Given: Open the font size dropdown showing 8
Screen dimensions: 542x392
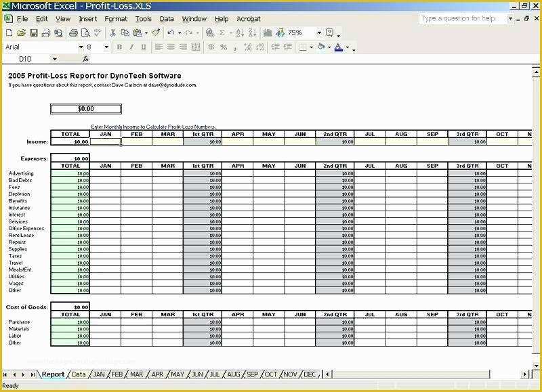Looking at the screenshot, I should click(106, 47).
